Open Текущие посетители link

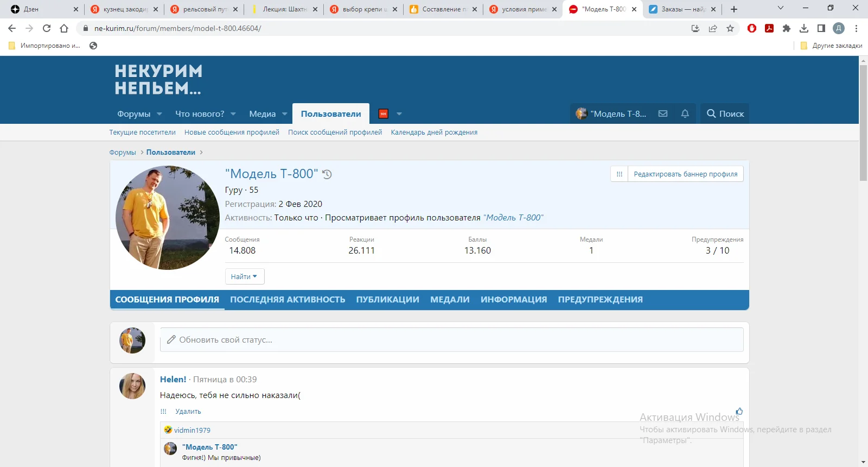pos(143,132)
